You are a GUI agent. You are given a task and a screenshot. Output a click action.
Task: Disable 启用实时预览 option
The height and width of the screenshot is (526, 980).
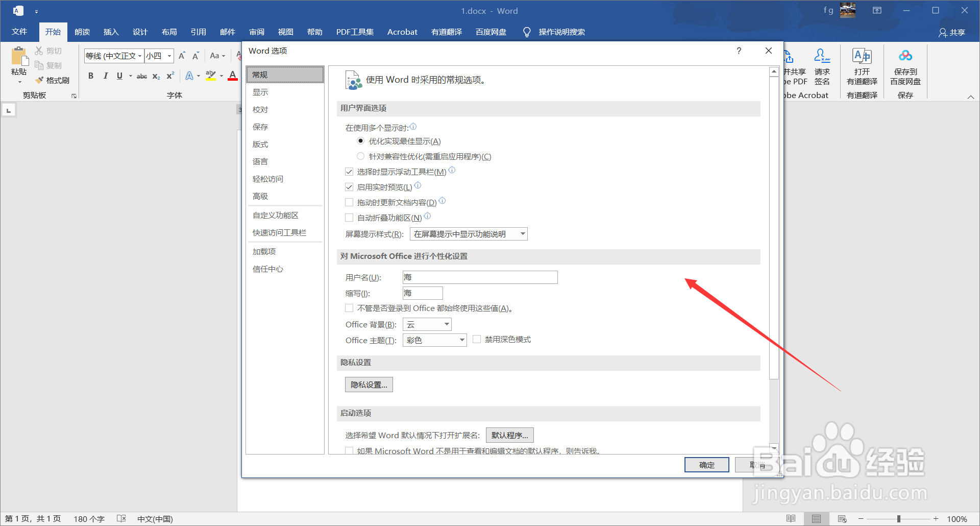(349, 187)
